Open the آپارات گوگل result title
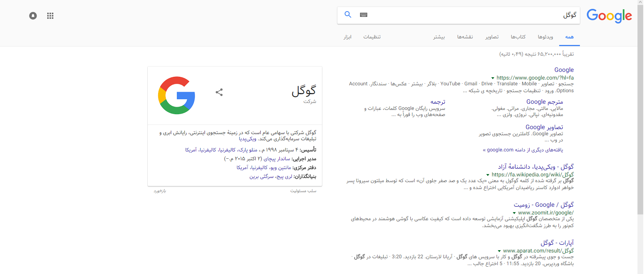 pos(557,243)
